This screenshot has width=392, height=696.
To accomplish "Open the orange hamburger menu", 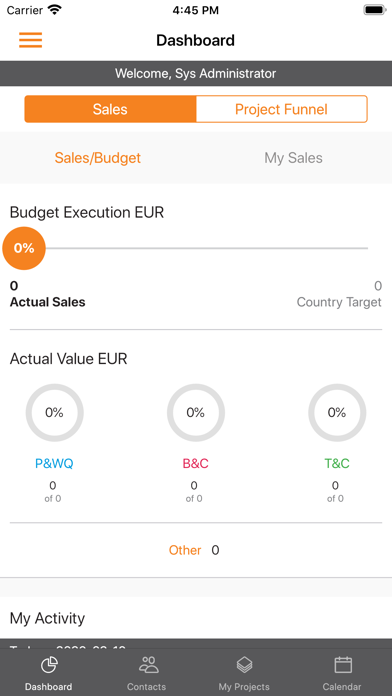I will click(31, 40).
